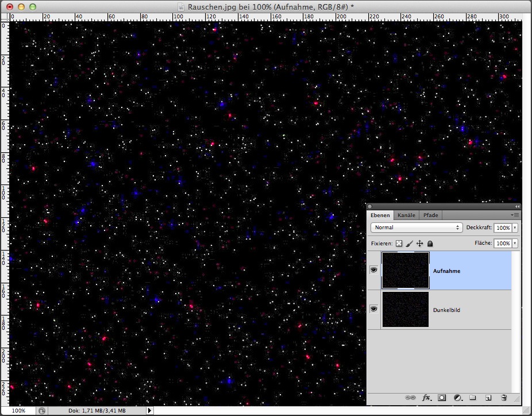This screenshot has width=532, height=416.
Task: Toggle lock transparent pixels
Action: pyautogui.click(x=399, y=244)
